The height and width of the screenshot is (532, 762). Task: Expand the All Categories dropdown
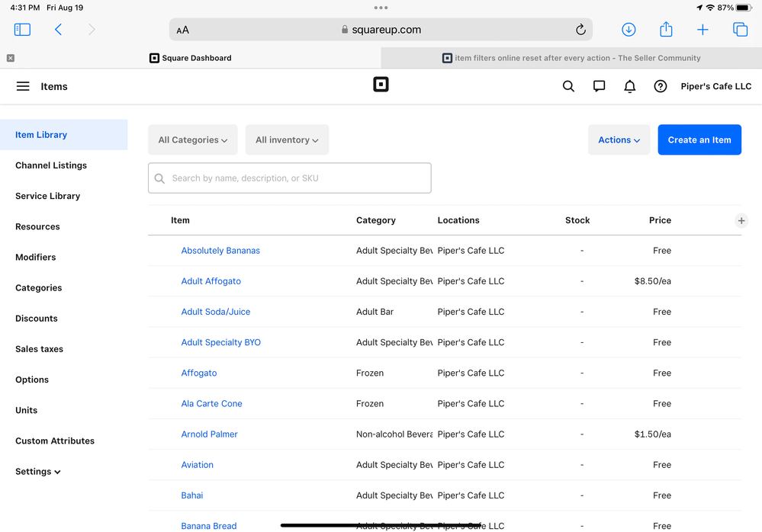coord(193,140)
